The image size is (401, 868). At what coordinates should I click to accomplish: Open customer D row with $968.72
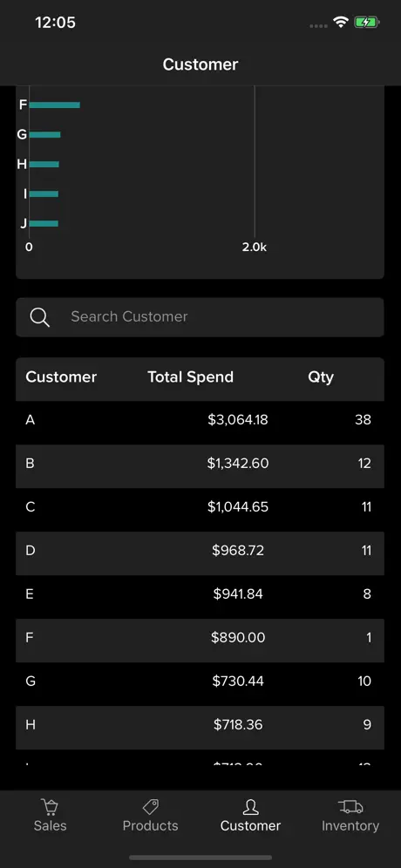200,551
